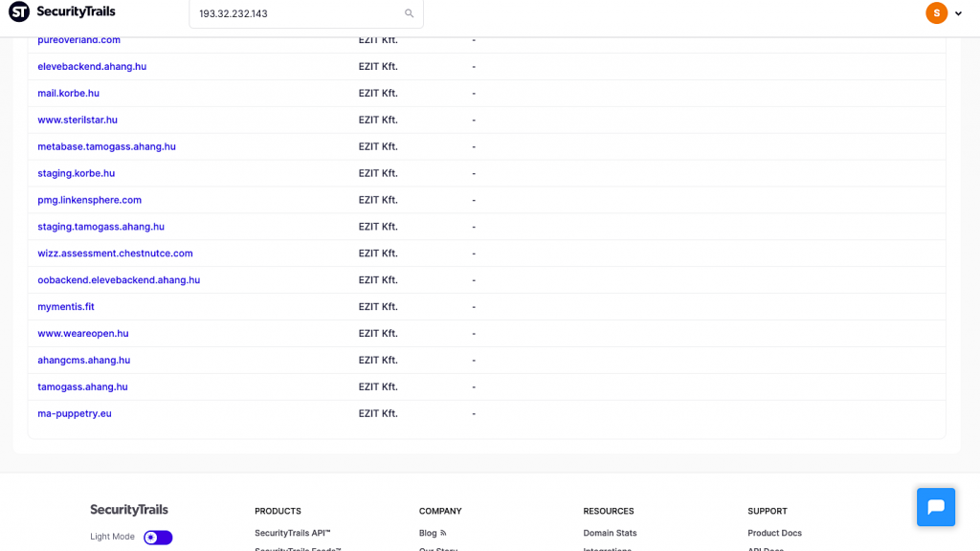Click EZIT Kft. in the pmg.linkensphere.com row
This screenshot has height=551, width=980.
click(378, 200)
